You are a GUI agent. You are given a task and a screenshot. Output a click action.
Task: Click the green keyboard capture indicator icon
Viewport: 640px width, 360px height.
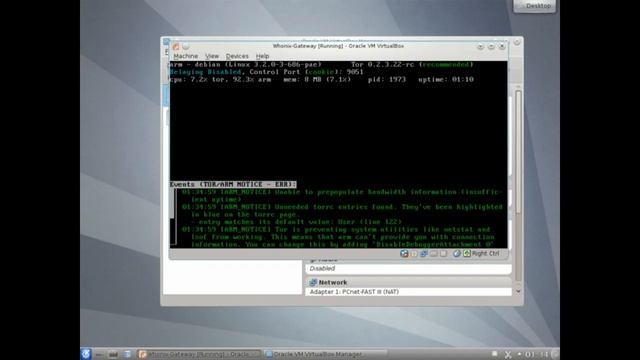click(467, 253)
